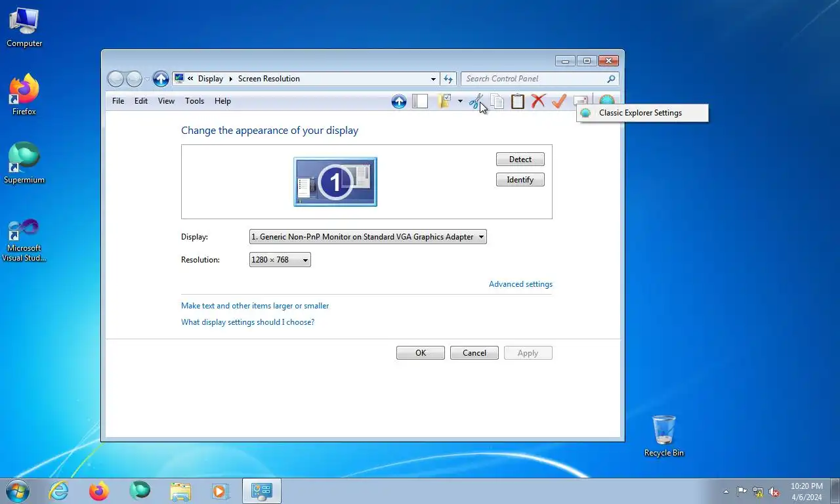Image resolution: width=840 pixels, height=504 pixels.
Task: Open Windows Media Player from taskbar
Action: point(220,491)
